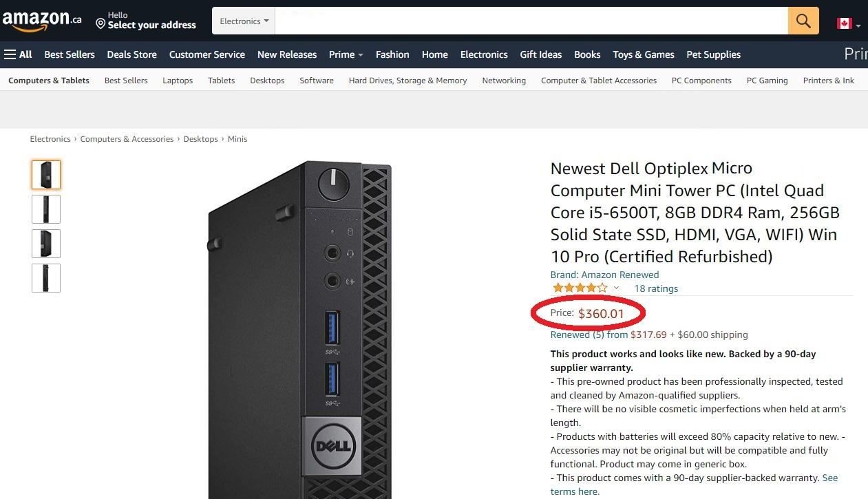Screen dimensions: 868x499
Task: Go to Computers & Accessories breadcrumb
Action: tap(127, 139)
